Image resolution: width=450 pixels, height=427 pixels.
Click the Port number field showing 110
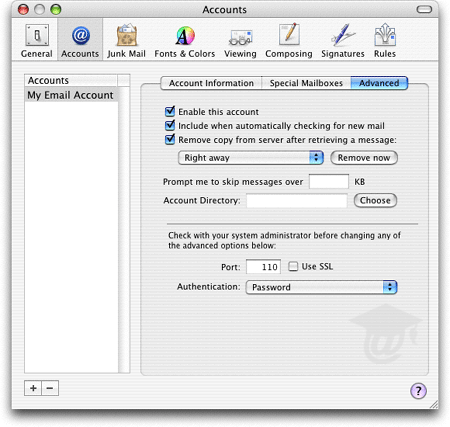pos(263,267)
